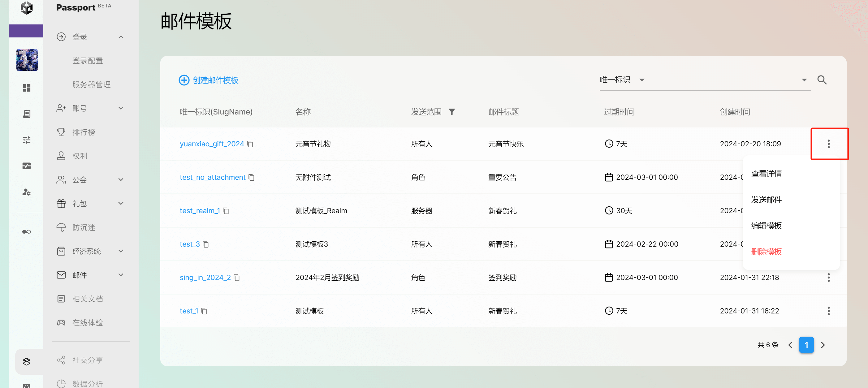Select 编辑模板 from the context menu
Image resolution: width=868 pixels, height=388 pixels.
coord(766,226)
